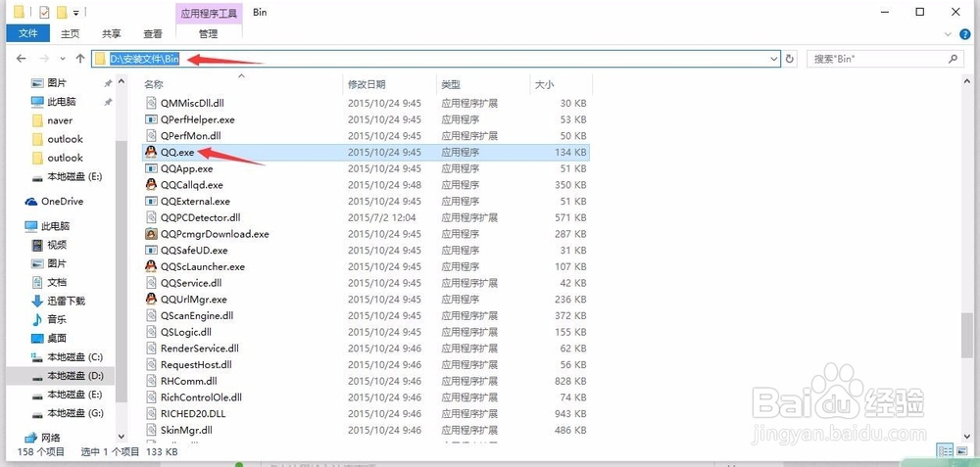This screenshot has height=467, width=980.
Task: Click the new folder quick access icon
Action: point(61,11)
